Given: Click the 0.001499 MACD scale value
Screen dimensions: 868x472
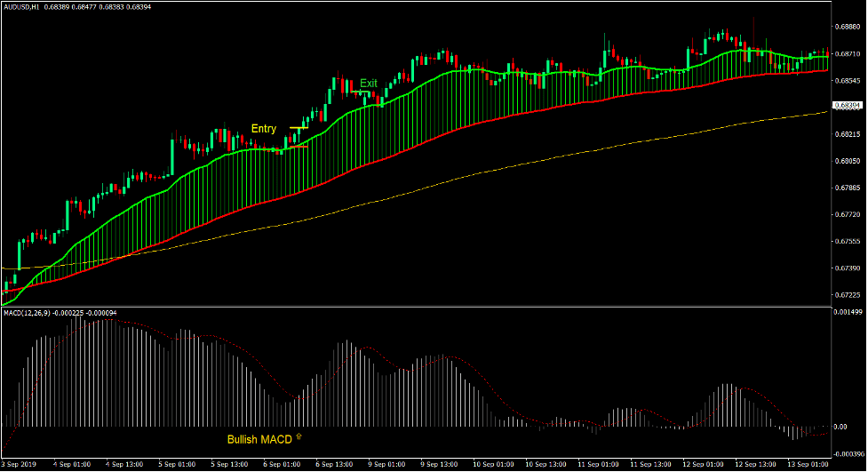Looking at the screenshot, I should (848, 313).
